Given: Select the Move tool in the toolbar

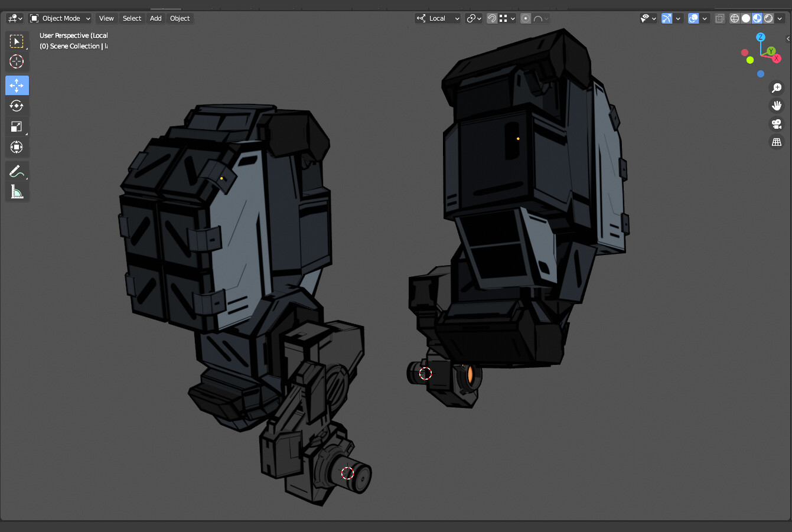Looking at the screenshot, I should (x=17, y=85).
